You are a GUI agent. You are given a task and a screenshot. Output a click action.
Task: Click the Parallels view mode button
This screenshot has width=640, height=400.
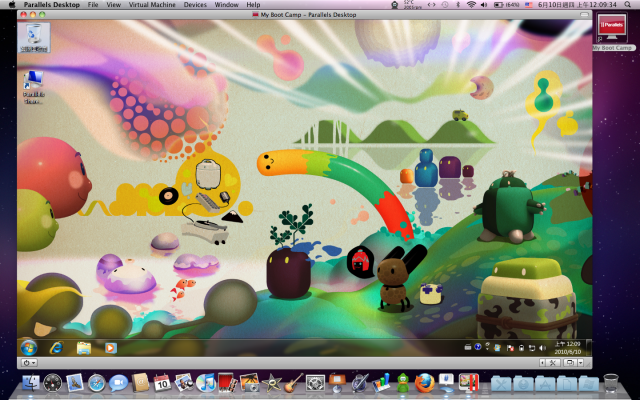(x=570, y=362)
